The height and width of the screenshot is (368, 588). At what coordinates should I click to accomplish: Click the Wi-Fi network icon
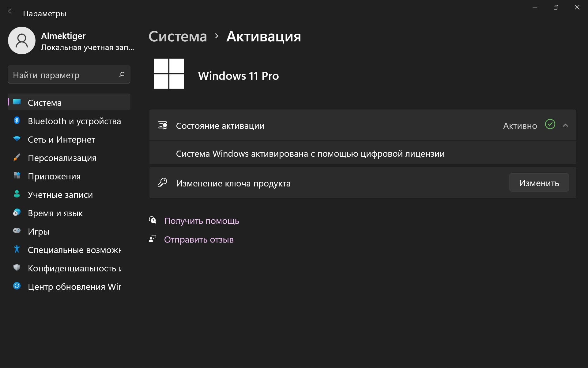coord(17,139)
